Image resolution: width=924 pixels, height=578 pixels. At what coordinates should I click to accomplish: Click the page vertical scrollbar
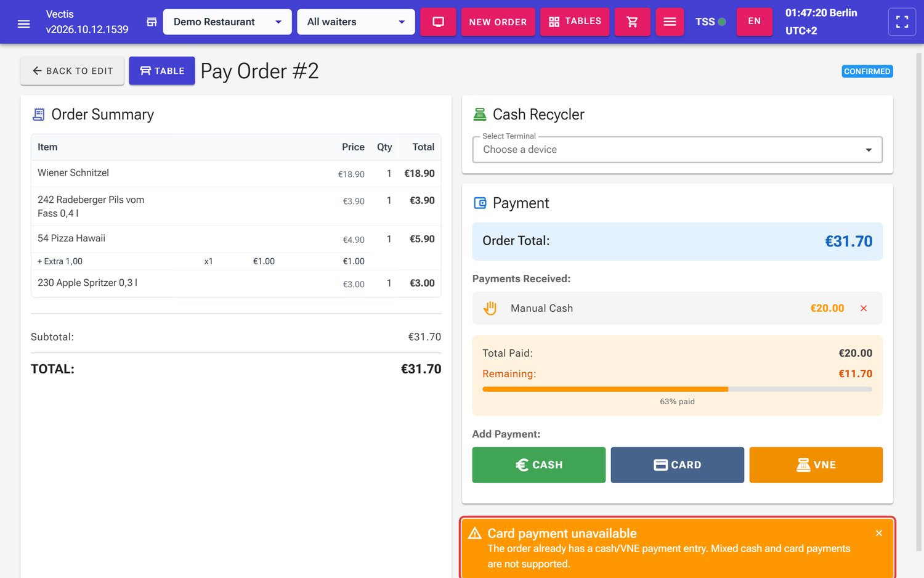click(x=918, y=302)
